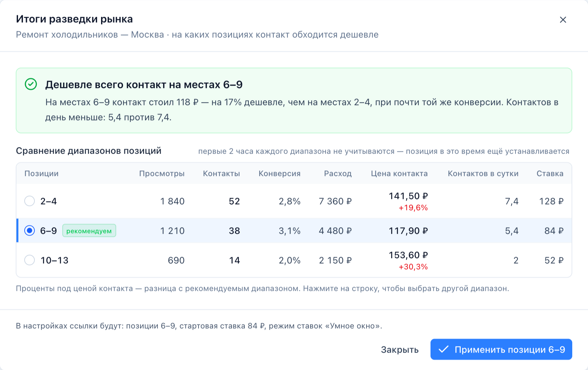This screenshot has height=370, width=588.
Task: Select the 10–13 positions radio button
Action: click(x=30, y=260)
